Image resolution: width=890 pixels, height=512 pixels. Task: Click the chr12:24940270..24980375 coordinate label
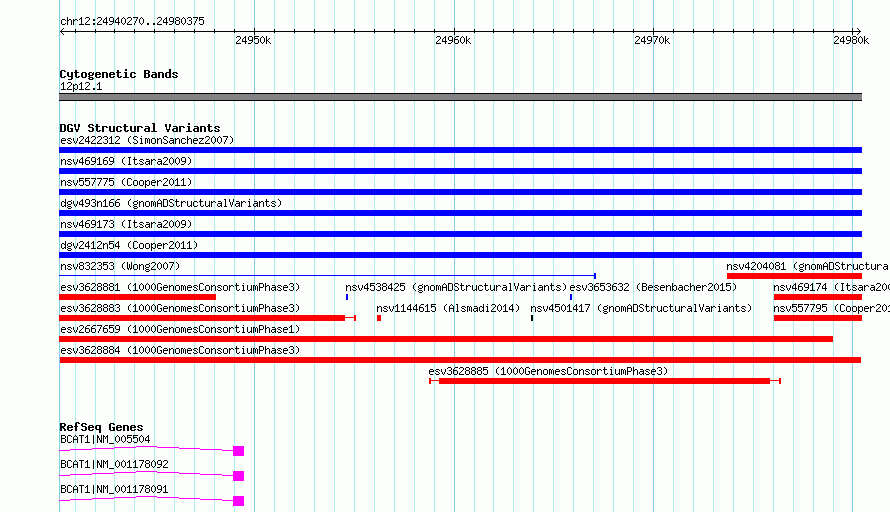132,21
